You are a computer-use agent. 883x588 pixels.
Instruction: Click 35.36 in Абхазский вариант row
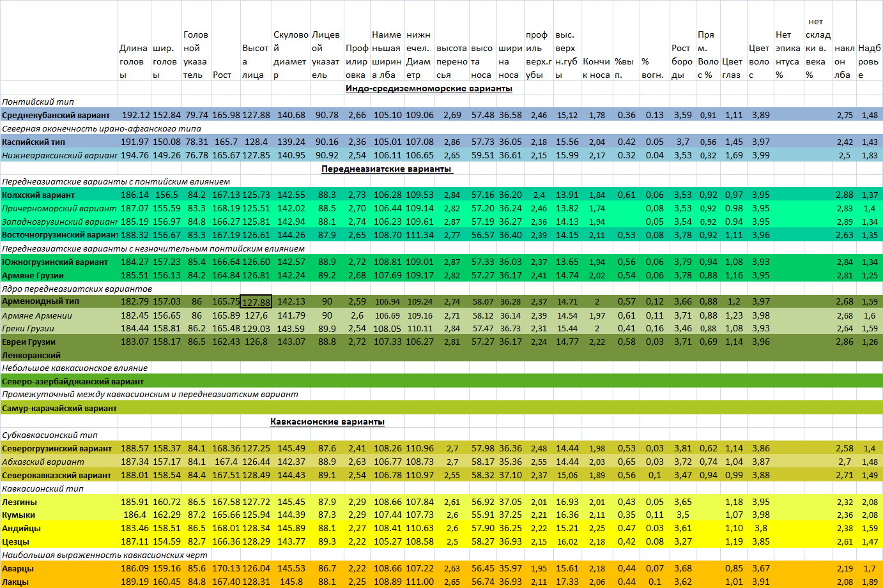click(510, 462)
